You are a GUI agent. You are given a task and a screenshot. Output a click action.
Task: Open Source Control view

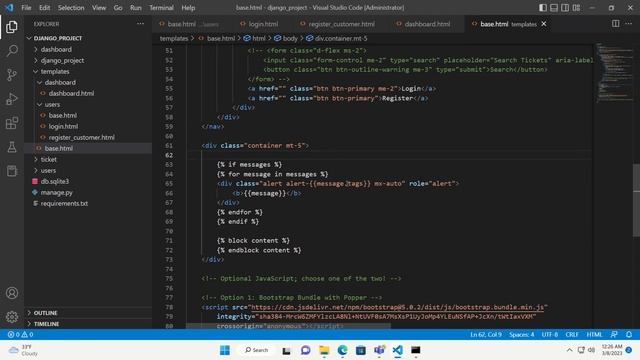pos(12,75)
